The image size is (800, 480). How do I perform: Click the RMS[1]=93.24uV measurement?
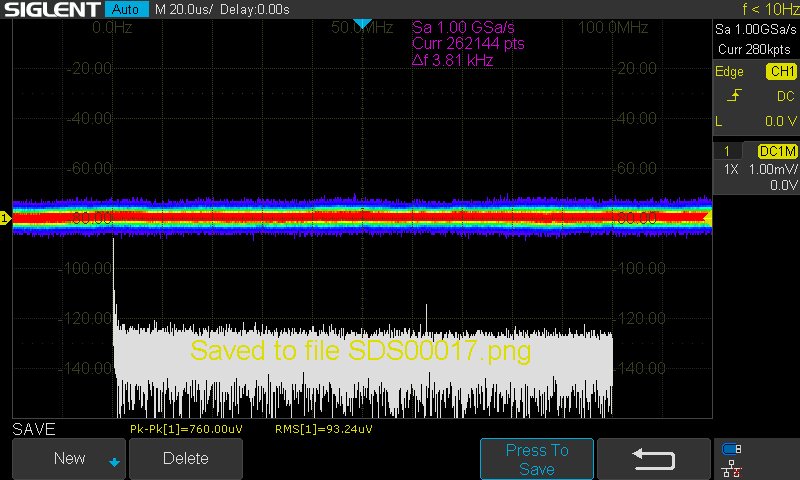click(x=323, y=429)
